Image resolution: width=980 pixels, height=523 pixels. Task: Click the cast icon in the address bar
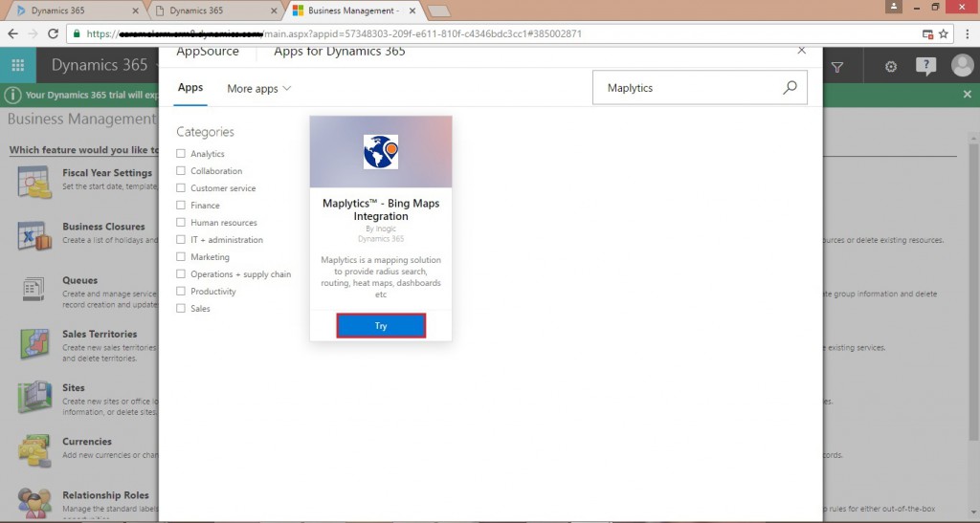pos(927,33)
